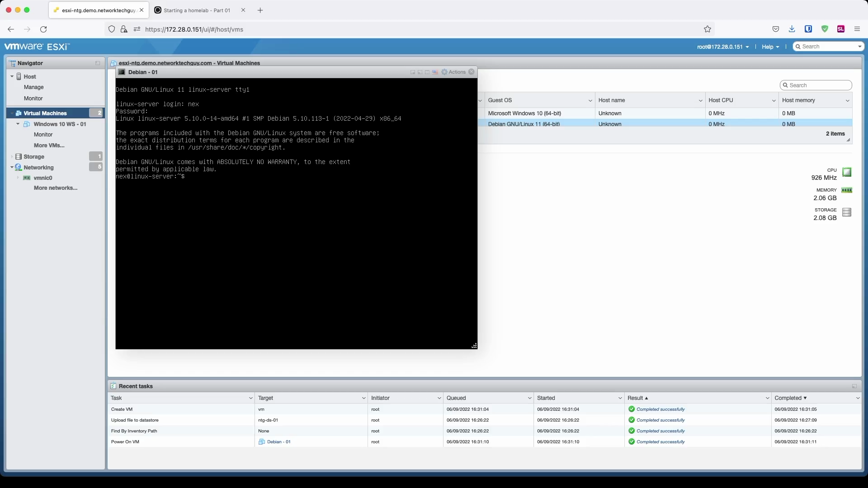Select the Debian GNU/Linux 11 (64-bit) row
This screenshot has height=488, width=868.
point(665,124)
